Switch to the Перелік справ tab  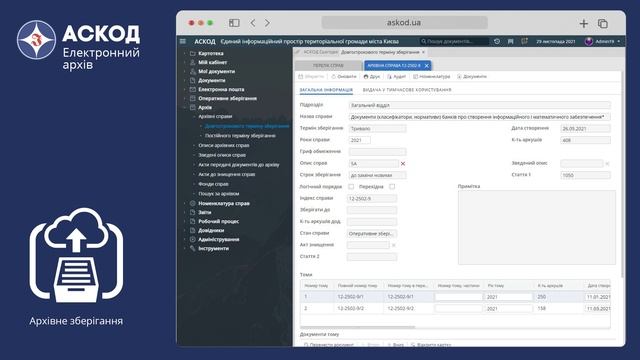click(x=328, y=65)
